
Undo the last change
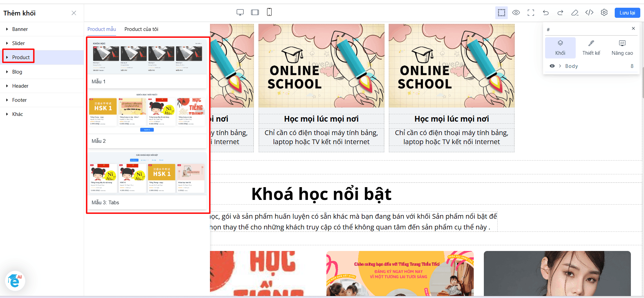tap(546, 13)
